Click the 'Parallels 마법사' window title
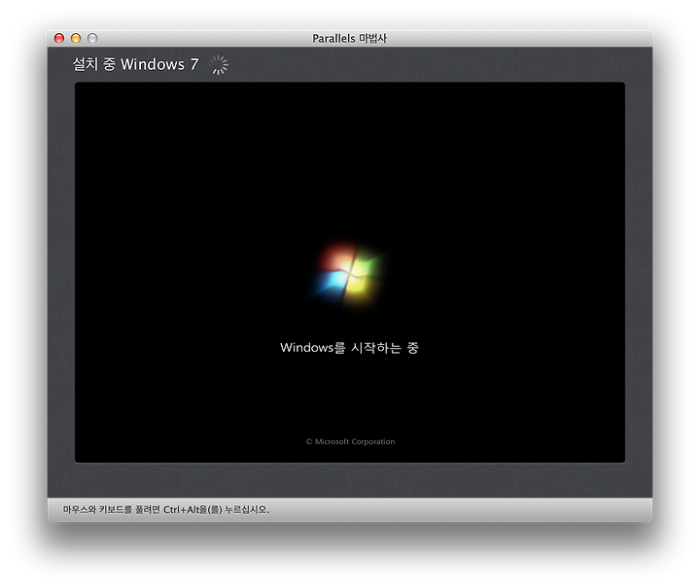700x588 pixels. point(350,38)
